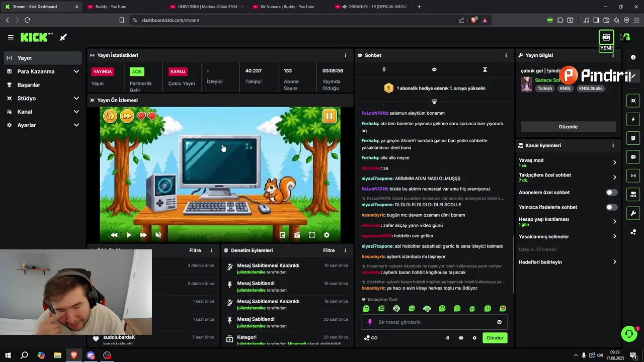The width and height of the screenshot is (644, 362).
Task: Click Filtre in Denetim Eylemleri panel
Action: (x=329, y=250)
